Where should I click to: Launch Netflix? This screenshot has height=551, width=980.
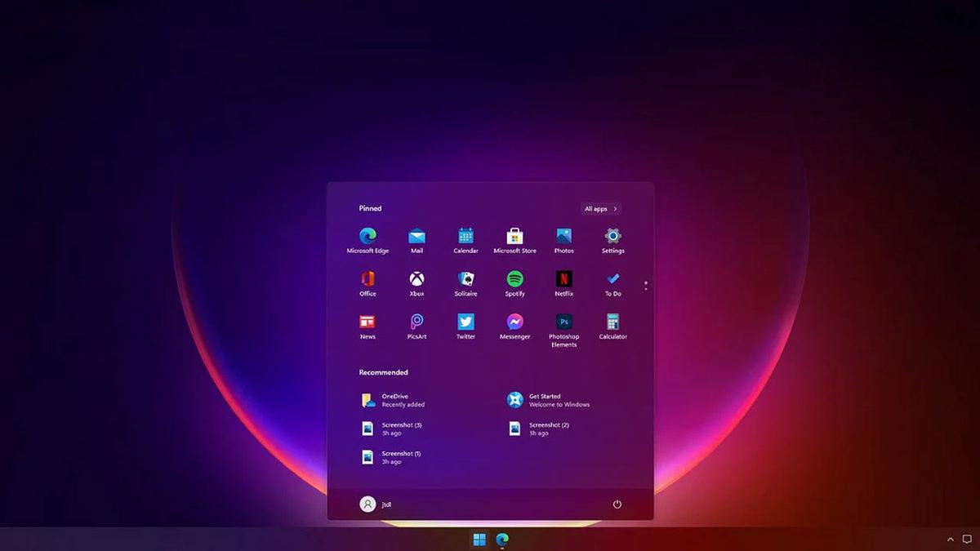point(563,281)
